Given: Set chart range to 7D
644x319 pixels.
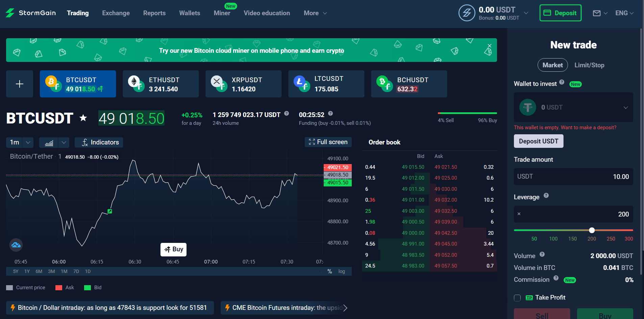Looking at the screenshot, I should pos(76,271).
